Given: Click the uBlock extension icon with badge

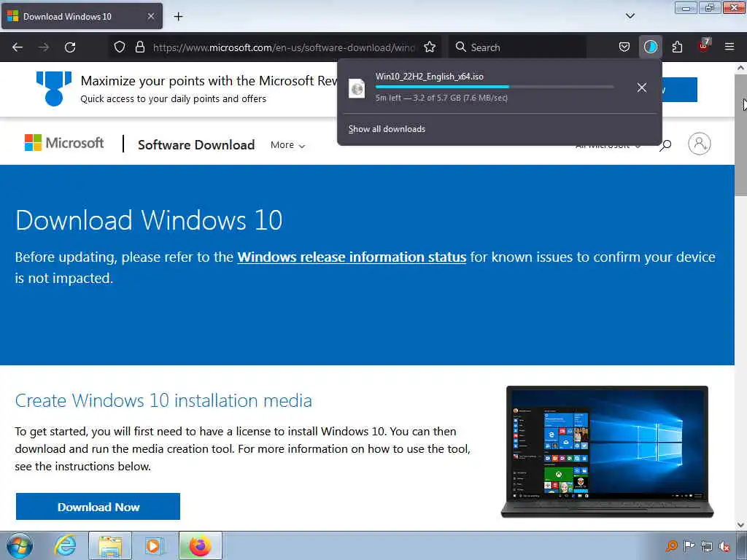Looking at the screenshot, I should 704,46.
